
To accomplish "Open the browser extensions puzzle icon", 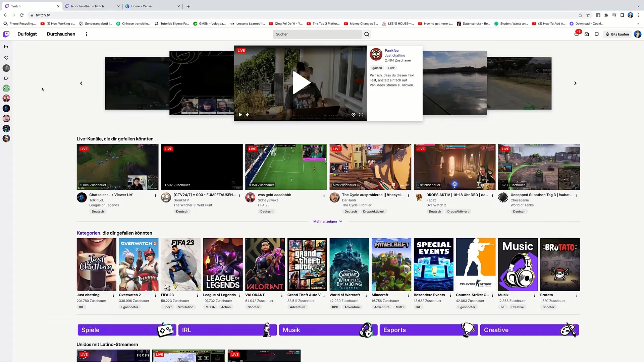I will [606, 15].
